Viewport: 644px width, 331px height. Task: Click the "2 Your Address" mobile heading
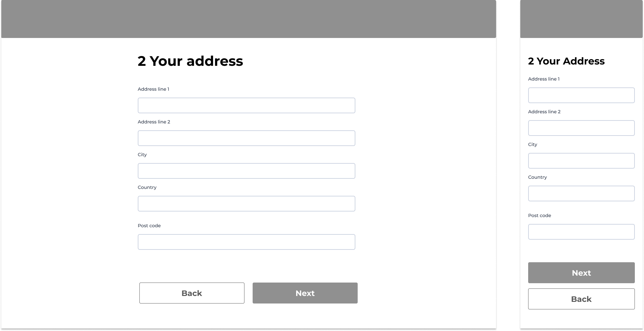[x=566, y=61]
